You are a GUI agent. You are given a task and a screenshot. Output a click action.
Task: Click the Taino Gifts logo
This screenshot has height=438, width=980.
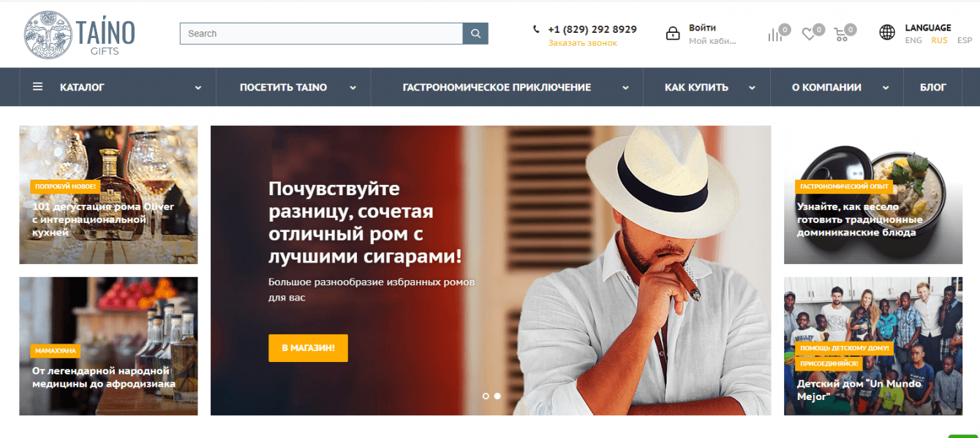pyautogui.click(x=80, y=34)
